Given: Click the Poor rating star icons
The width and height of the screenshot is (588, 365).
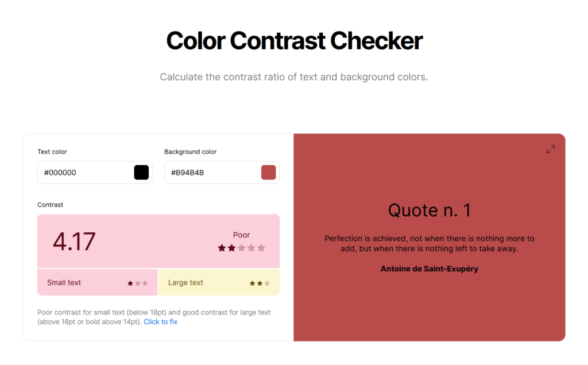Looking at the screenshot, I should (241, 248).
